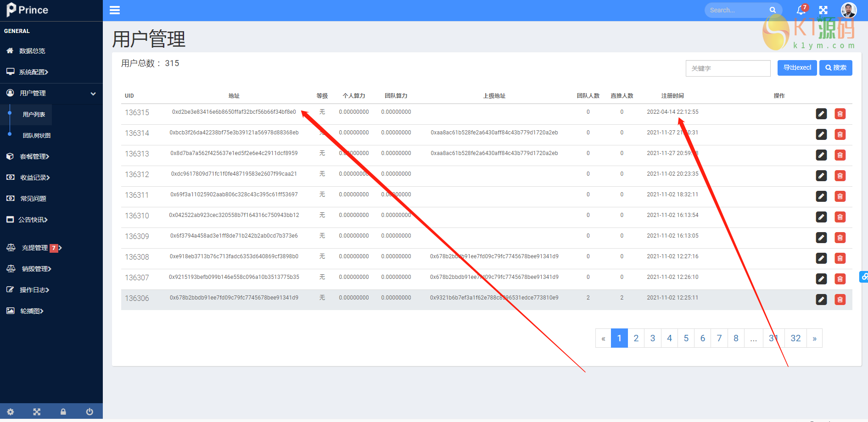Edit user 136315

click(821, 114)
